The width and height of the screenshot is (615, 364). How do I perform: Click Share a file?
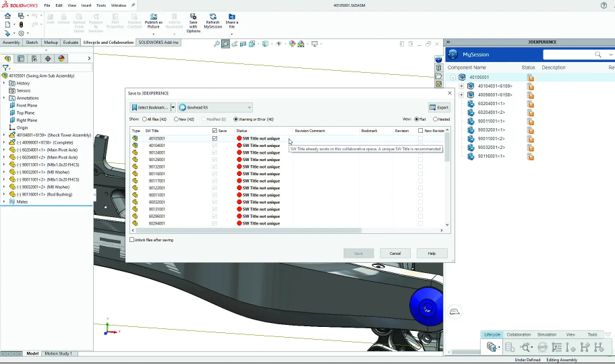[232, 21]
